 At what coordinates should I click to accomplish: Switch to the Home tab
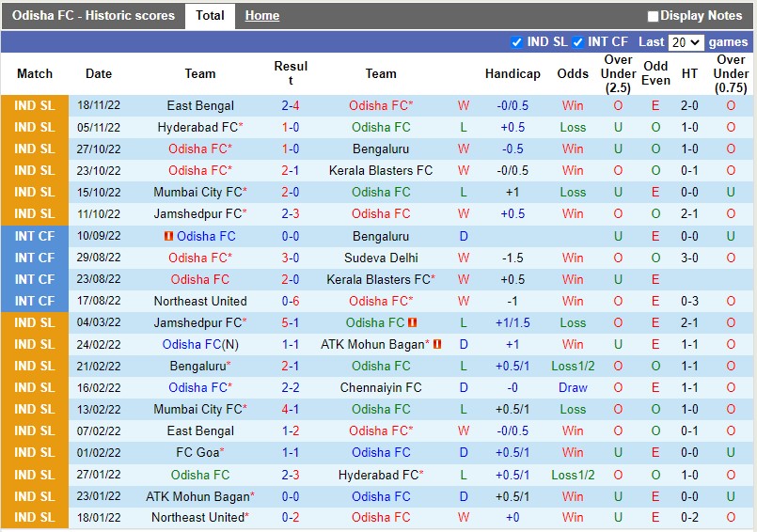click(x=262, y=15)
